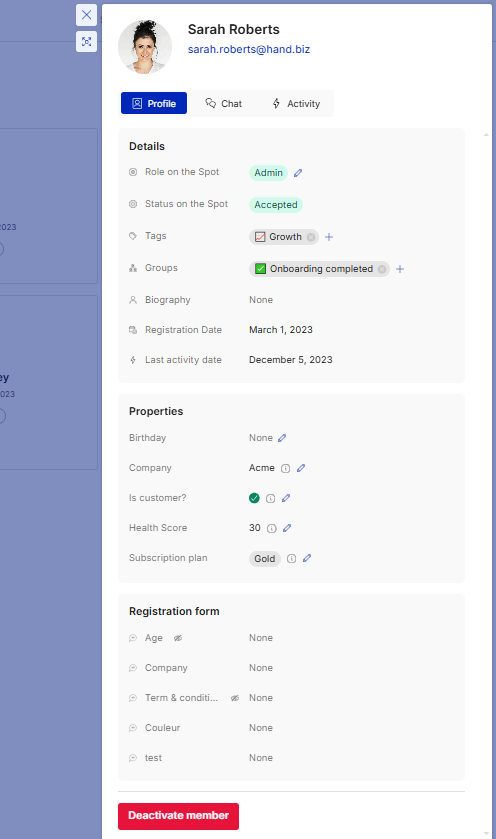Toggle visibility of Age field

(x=178, y=638)
